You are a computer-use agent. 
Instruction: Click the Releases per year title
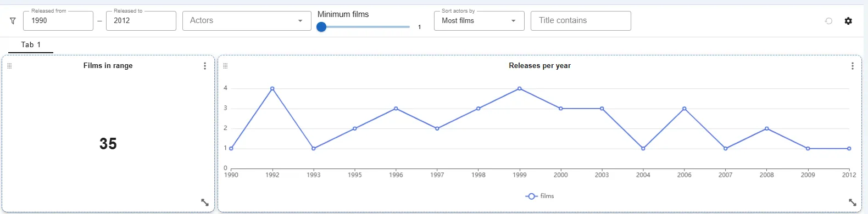tap(539, 65)
